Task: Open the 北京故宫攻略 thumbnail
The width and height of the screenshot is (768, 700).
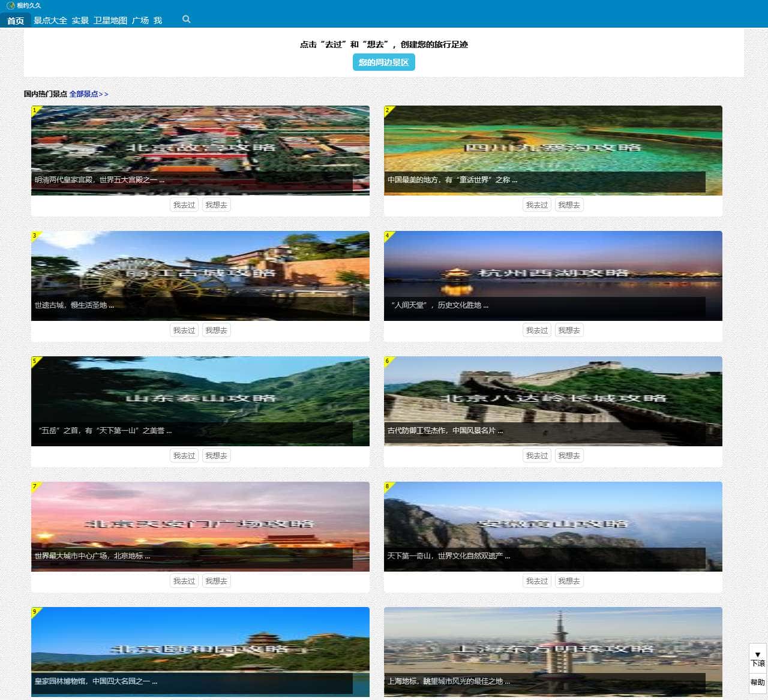Action: 200,150
